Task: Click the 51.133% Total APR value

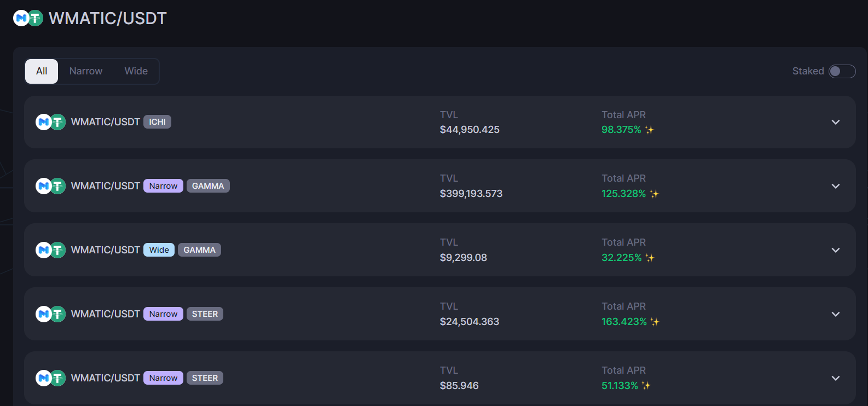Action: click(620, 386)
